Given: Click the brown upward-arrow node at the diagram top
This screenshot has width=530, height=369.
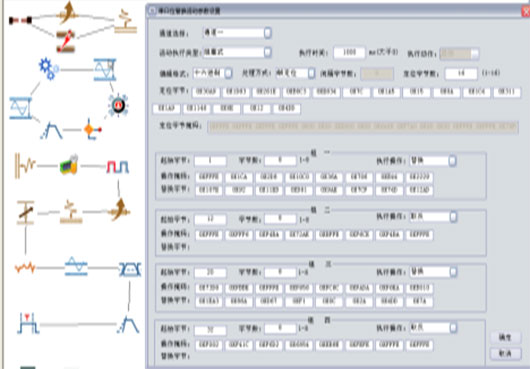Looking at the screenshot, I should click(68, 13).
